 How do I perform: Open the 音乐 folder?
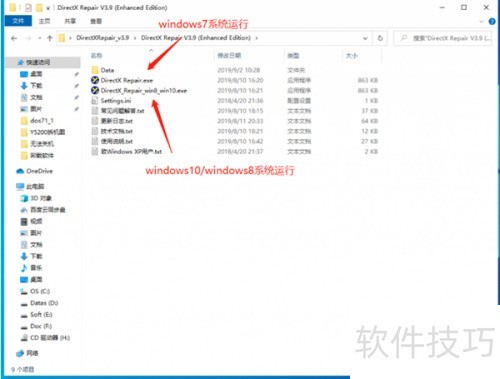(x=36, y=268)
